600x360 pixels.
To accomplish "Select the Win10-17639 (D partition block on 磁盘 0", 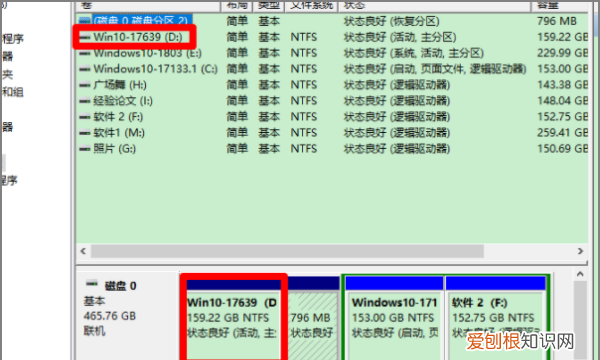I will point(233,318).
